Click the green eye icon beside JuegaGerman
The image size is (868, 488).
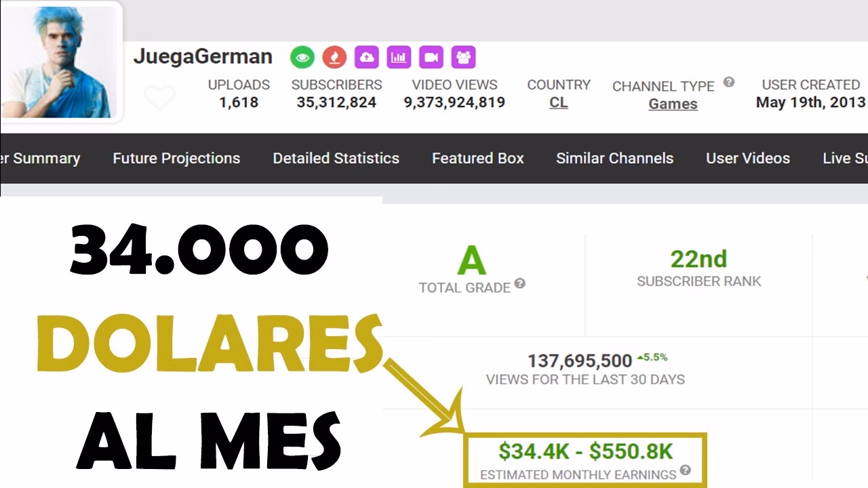click(302, 58)
